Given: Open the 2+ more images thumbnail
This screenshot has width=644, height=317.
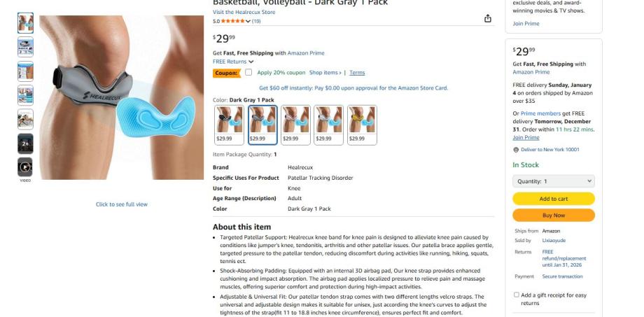Looking at the screenshot, I should point(25,143).
